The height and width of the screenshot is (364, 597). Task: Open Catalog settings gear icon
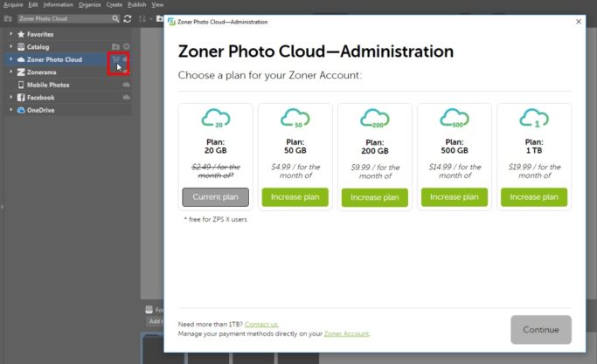127,46
